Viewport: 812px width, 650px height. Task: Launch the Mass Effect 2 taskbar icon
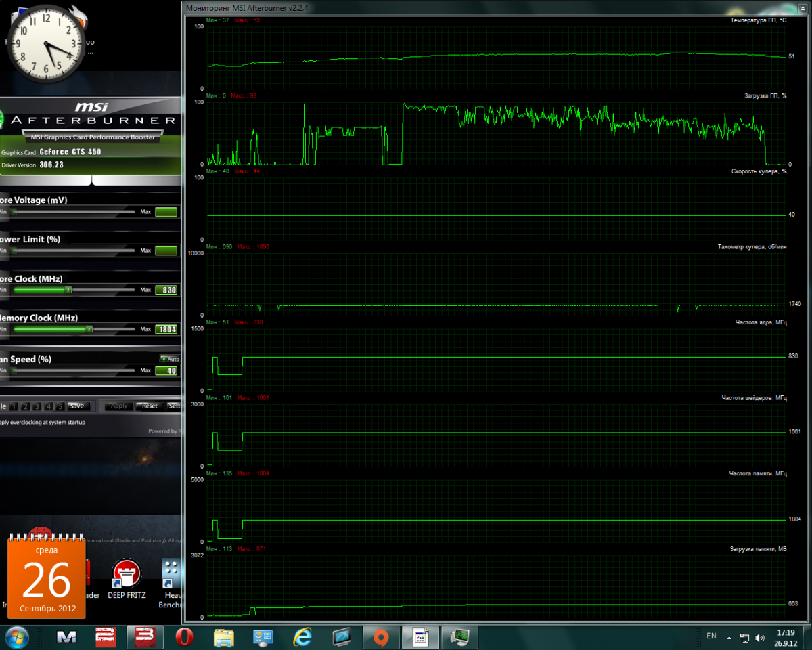105,636
